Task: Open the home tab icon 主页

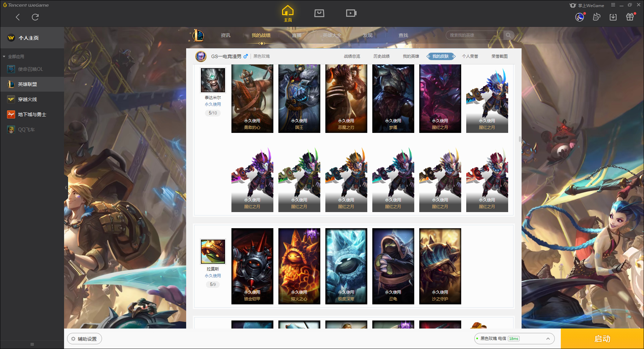Action: [x=288, y=14]
